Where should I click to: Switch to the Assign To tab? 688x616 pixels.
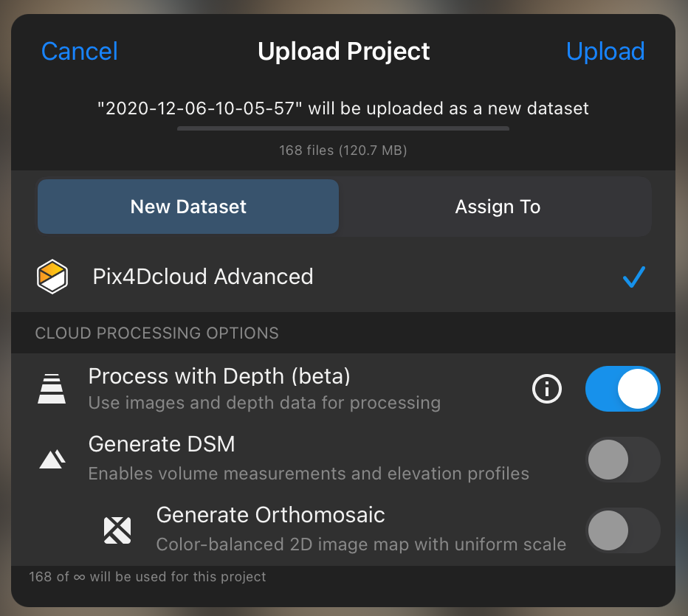[497, 207]
